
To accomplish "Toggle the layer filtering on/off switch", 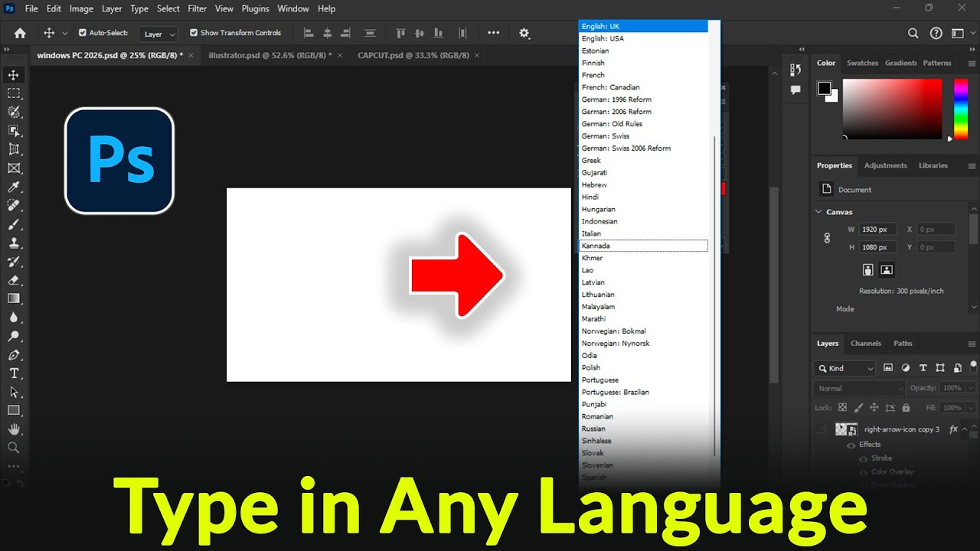I will 973,366.
